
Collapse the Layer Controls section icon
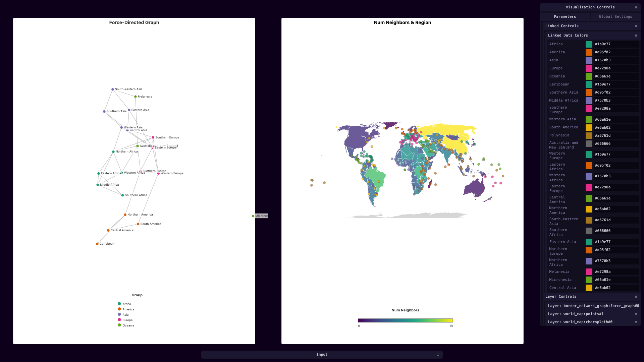point(636,297)
